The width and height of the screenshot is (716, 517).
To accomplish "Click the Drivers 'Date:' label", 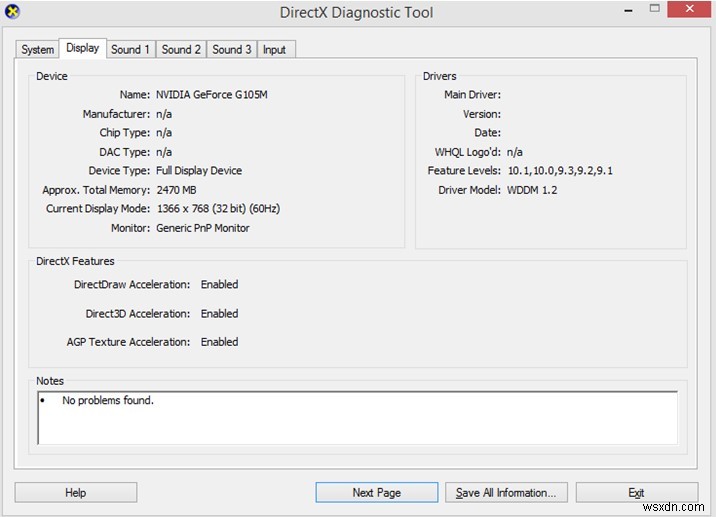I will point(488,133).
